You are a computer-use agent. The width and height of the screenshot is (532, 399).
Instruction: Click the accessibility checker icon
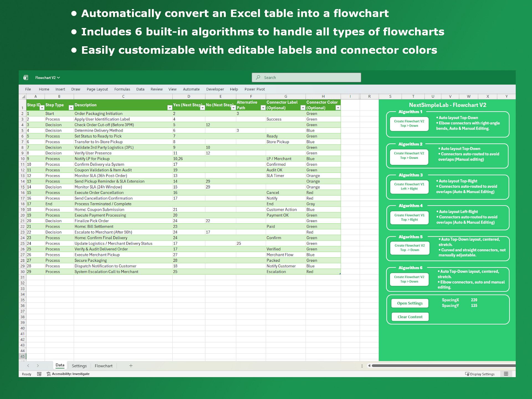[x=49, y=374]
